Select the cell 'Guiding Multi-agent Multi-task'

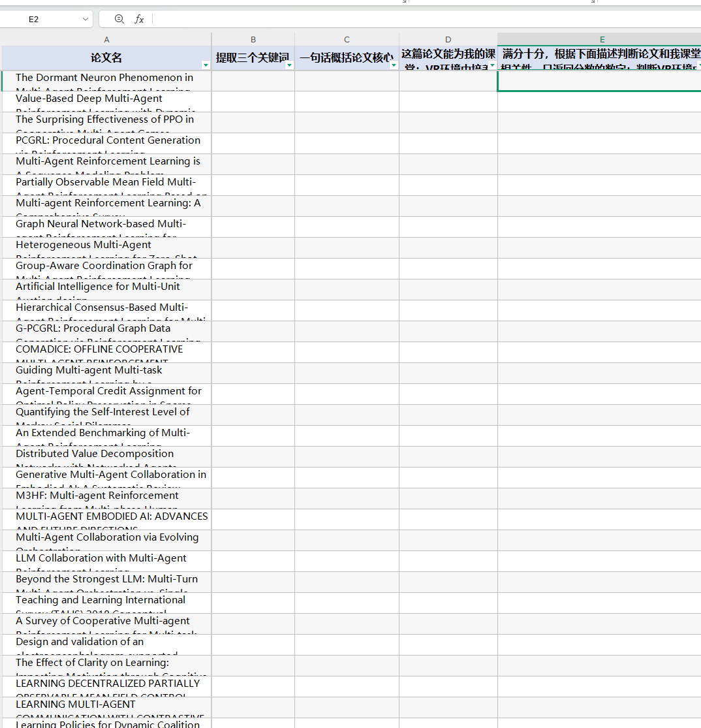(x=106, y=373)
